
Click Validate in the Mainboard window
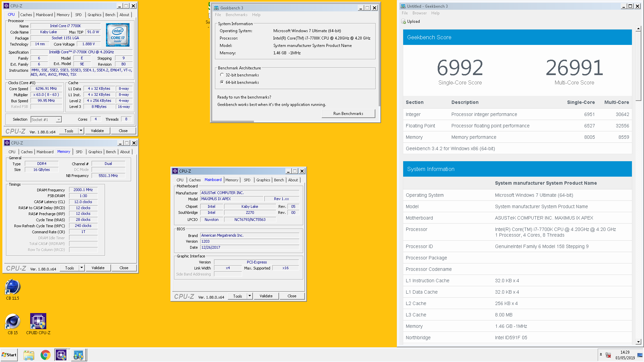pos(266,296)
